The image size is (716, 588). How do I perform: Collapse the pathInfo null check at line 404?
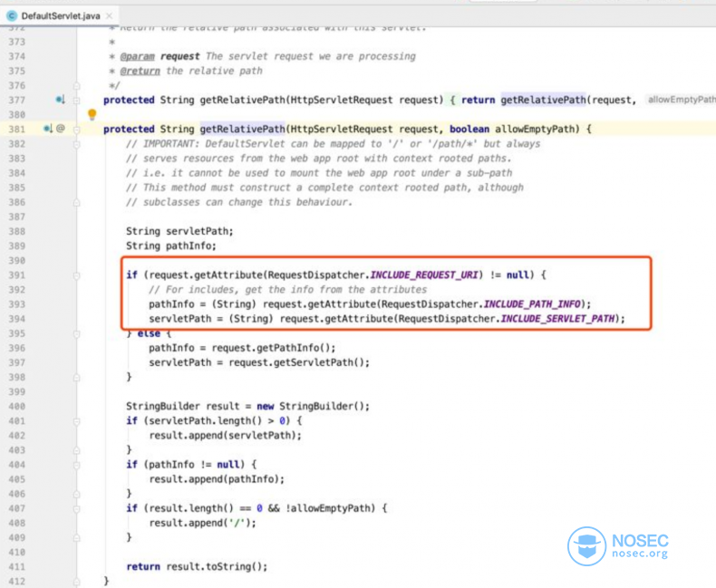(77, 465)
